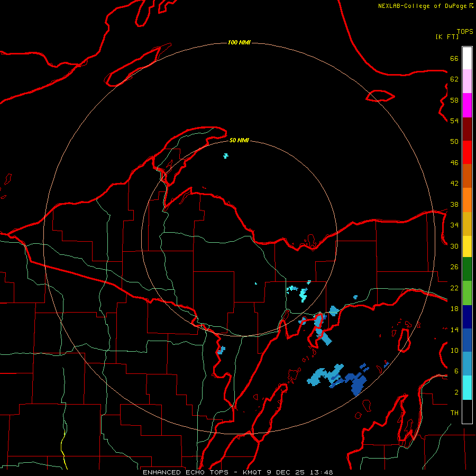Click the dark green swatch between 30 and 26
Image resolution: width=476 pixels, height=476 pixels.
[467, 269]
